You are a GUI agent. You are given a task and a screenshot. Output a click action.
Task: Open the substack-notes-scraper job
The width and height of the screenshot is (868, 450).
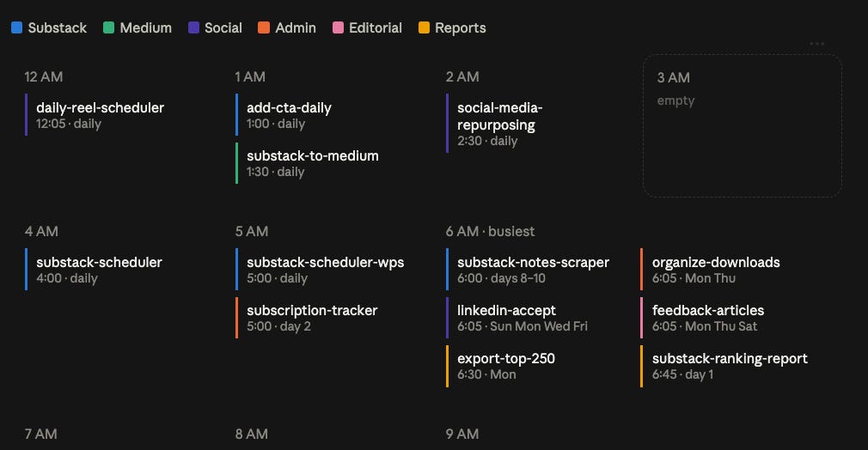pyautogui.click(x=529, y=270)
